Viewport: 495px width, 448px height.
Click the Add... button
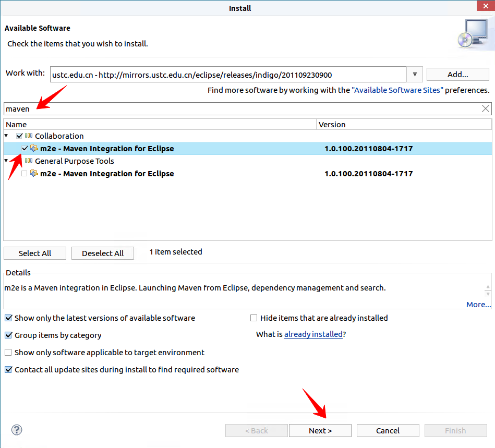[x=458, y=75]
